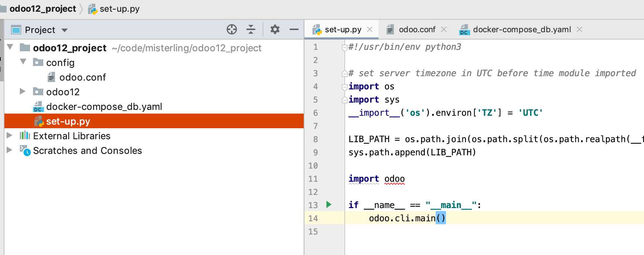This screenshot has width=644, height=255.
Task: Click Scratches and Consoles label
Action: [87, 151]
